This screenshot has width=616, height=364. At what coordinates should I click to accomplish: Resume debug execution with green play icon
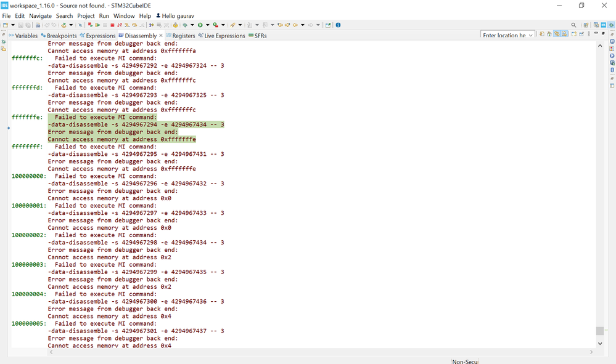[97, 25]
